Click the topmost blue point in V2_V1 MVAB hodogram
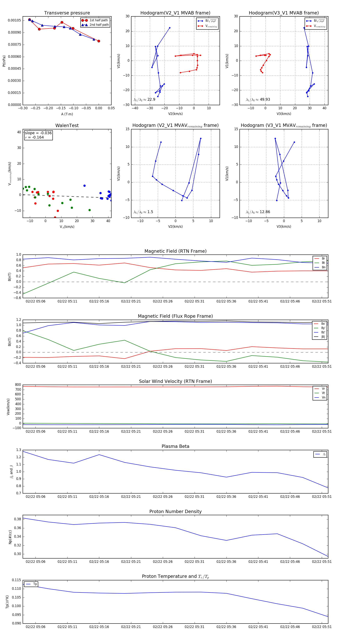Screen dimensions: 351x644 point(170,28)
